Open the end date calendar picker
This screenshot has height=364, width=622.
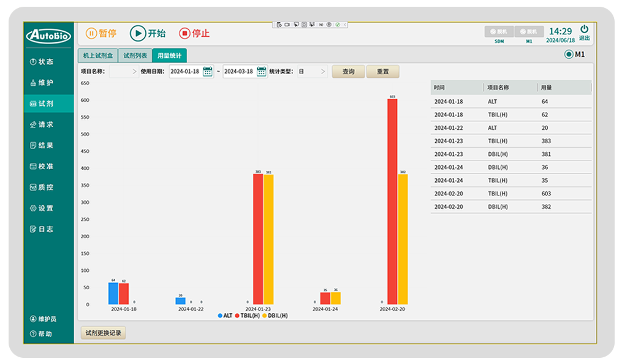262,71
